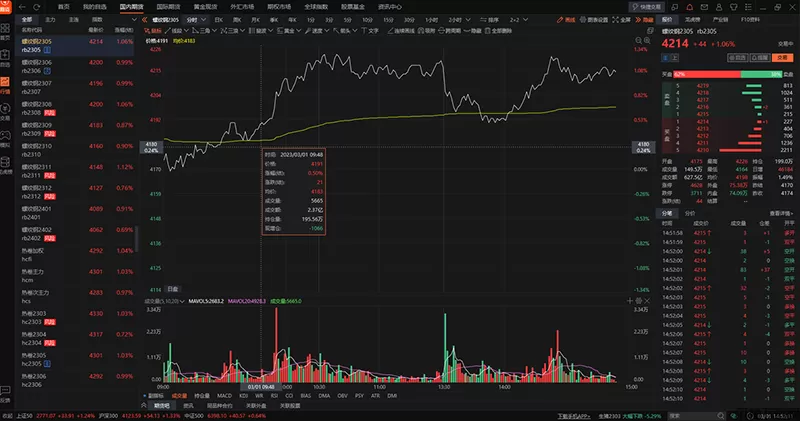800x421 pixels.
Task: Open the 外汇市场 top tab
Action: point(242,7)
